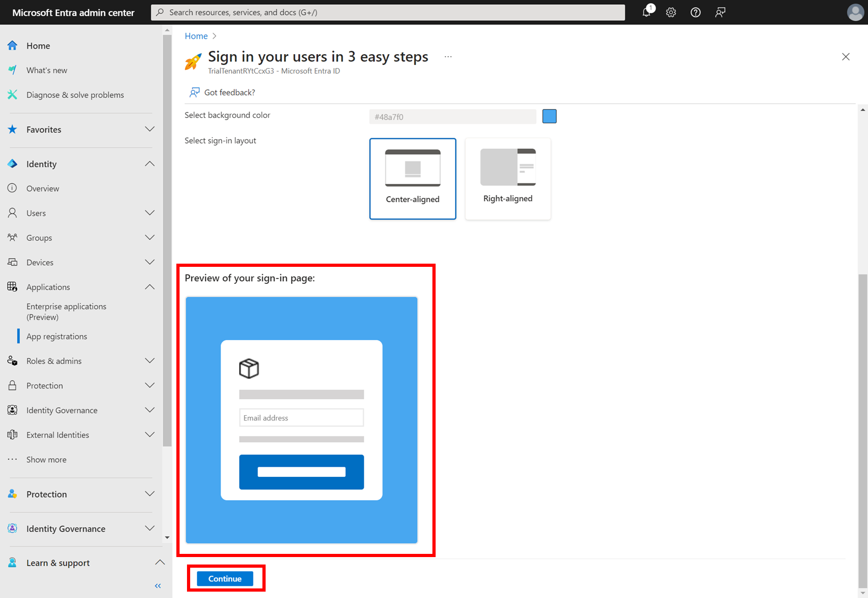Viewport: 868px width, 598px height.
Task: Click the background color hex field
Action: pyautogui.click(x=453, y=116)
